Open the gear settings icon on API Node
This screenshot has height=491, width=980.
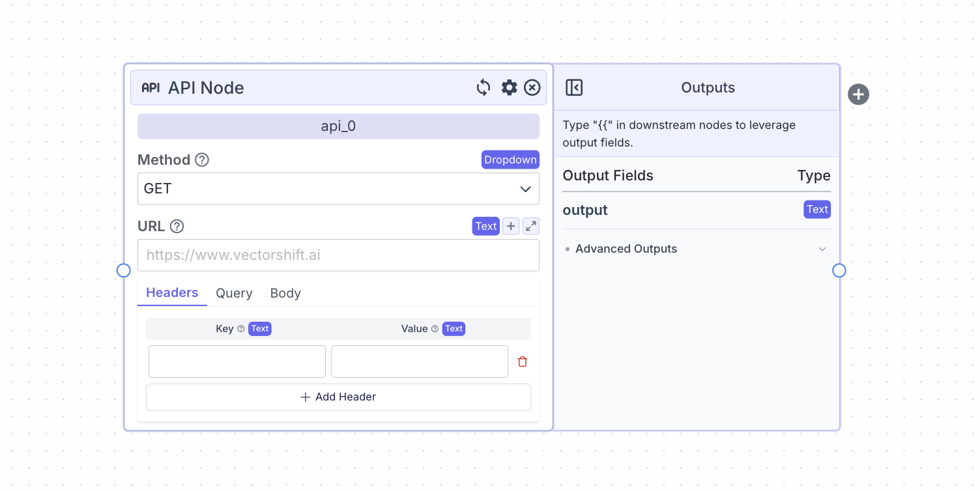tap(509, 87)
